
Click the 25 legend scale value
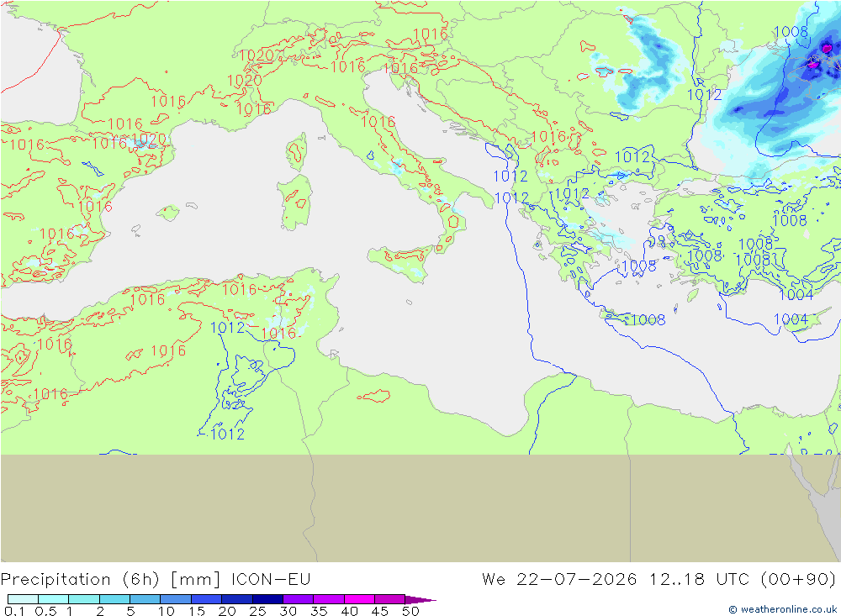click(x=257, y=611)
